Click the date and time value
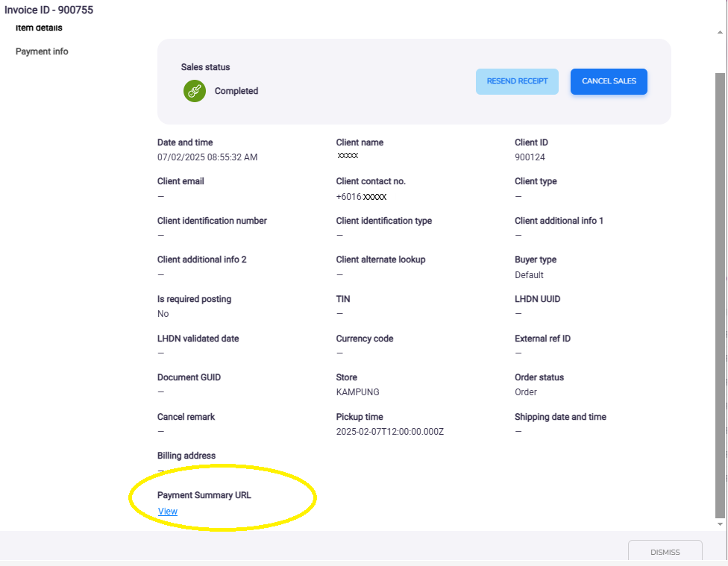The height and width of the screenshot is (566, 728). point(207,157)
